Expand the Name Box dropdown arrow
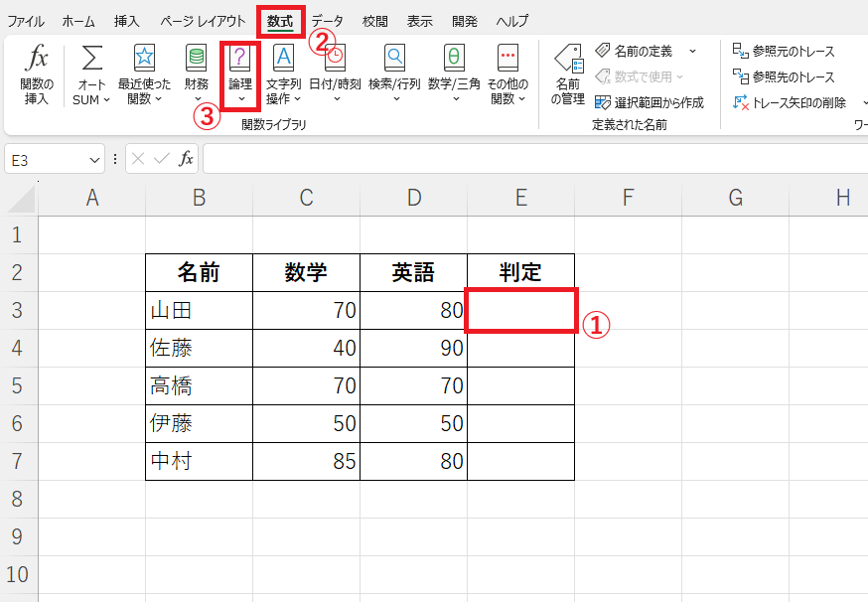 click(x=94, y=159)
